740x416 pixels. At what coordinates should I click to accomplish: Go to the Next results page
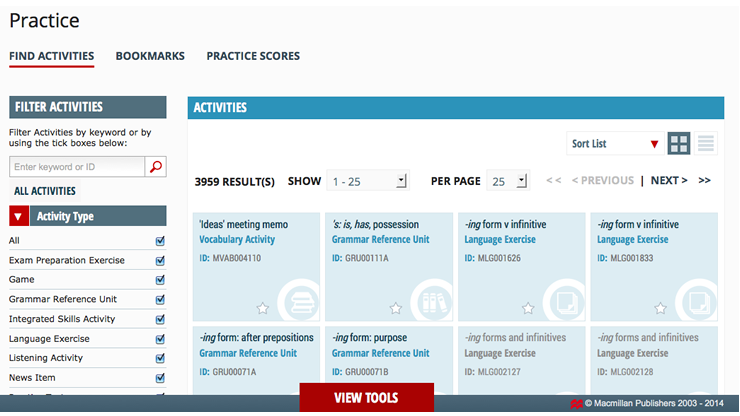(668, 181)
